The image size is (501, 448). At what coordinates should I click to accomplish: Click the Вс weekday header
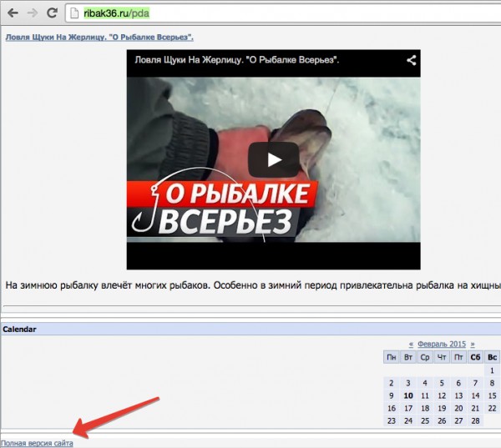492,357
